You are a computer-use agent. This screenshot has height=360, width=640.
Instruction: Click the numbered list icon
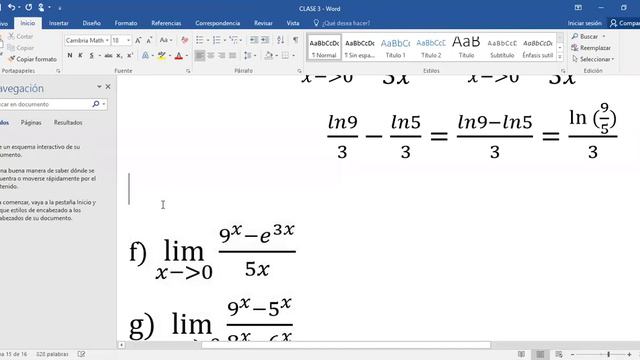(216, 40)
